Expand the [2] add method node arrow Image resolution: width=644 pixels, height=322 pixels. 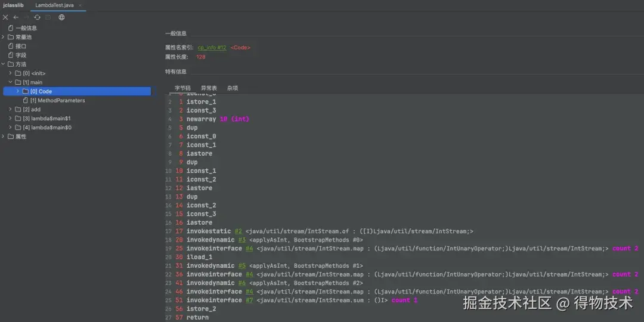[x=11, y=109]
